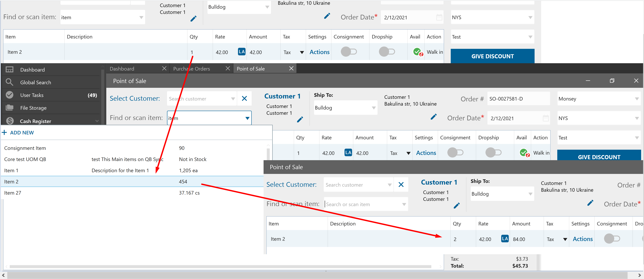Click the Actions link in the top row
Image resolution: width=644 pixels, height=279 pixels.
point(319,52)
